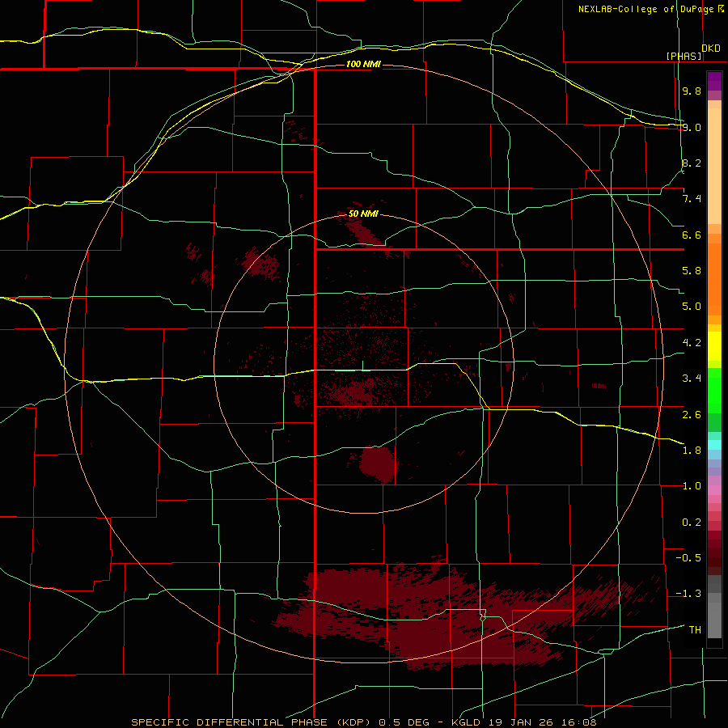Click the 8.2 scale value
This screenshot has height=728, width=728.
coord(692,163)
